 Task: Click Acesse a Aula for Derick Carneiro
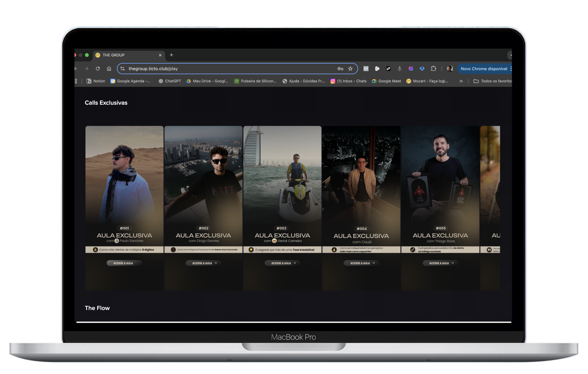tap(282, 263)
